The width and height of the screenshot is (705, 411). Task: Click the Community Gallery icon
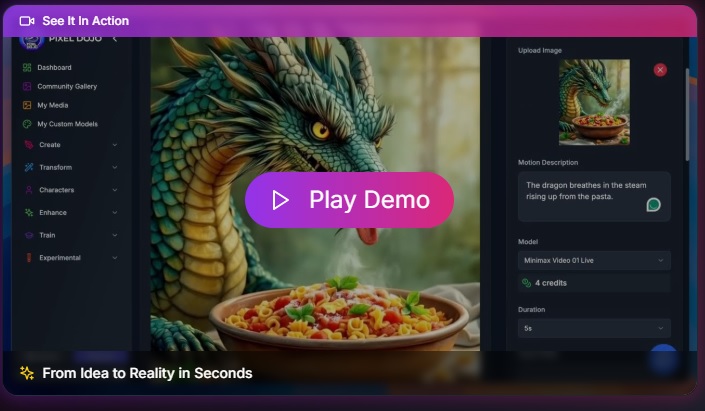point(27,86)
